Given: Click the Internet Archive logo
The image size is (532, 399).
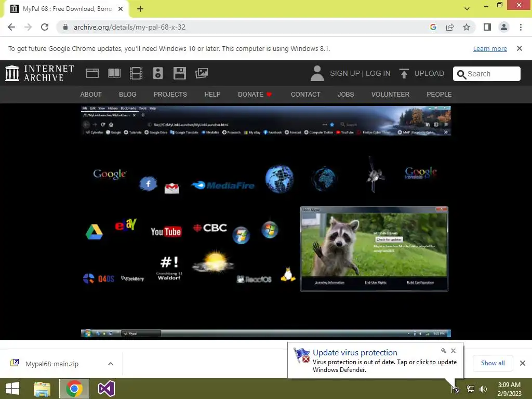Looking at the screenshot, I should (39, 73).
